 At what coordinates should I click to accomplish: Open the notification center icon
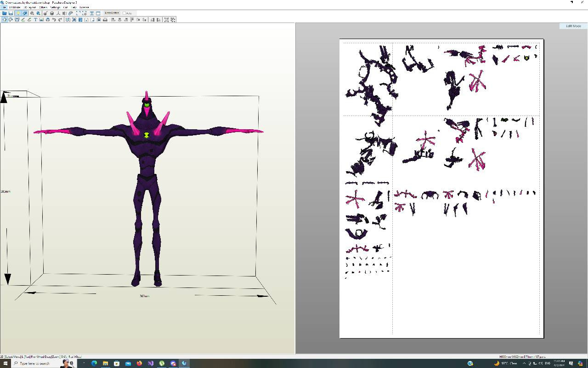pos(571,363)
